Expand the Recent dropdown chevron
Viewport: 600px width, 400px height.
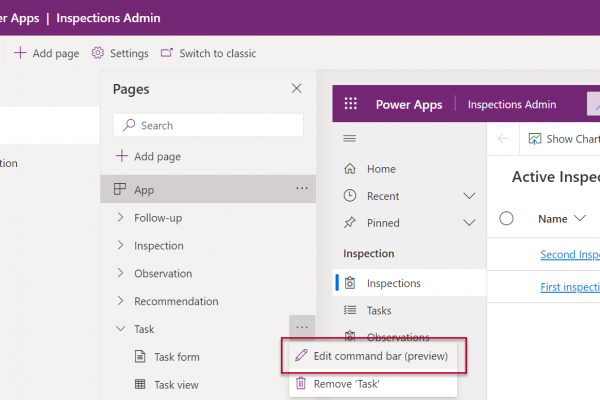tap(469, 196)
